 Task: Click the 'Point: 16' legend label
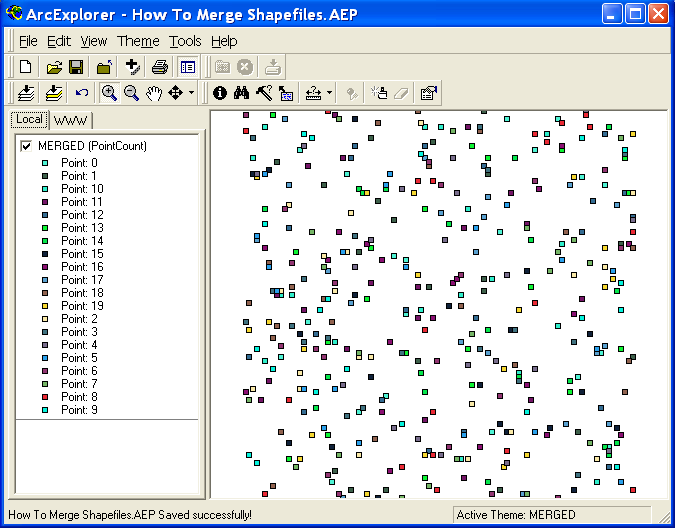pos(82,267)
